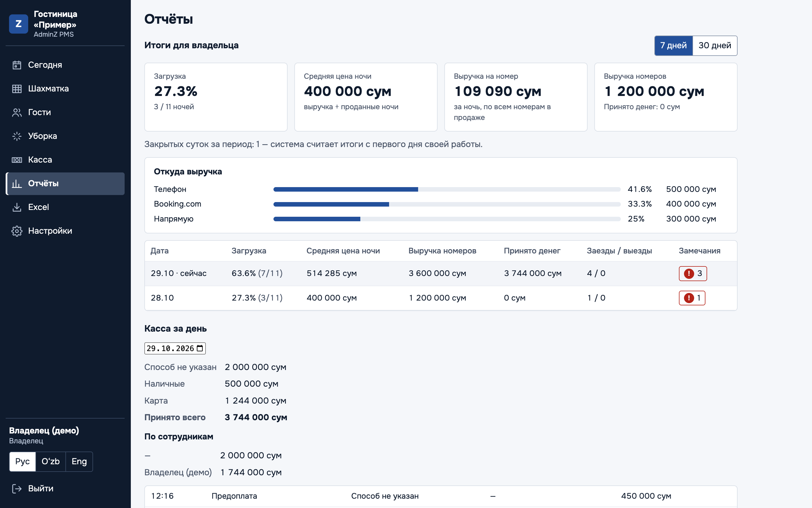Click the 12:16 Предоплата transaction row
The height and width of the screenshot is (508, 812).
[441, 496]
